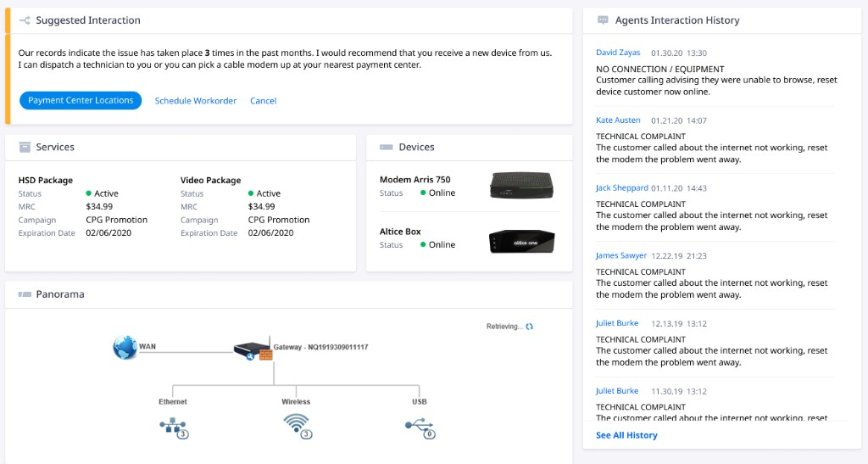Open Juliet Burke link dated 12.13.19
The width and height of the screenshot is (868, 464).
point(617,323)
